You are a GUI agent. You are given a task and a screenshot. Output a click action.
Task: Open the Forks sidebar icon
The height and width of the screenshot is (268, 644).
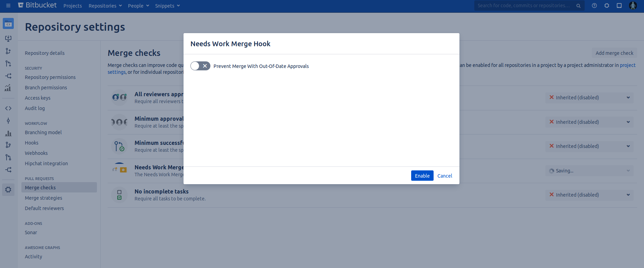click(8, 170)
